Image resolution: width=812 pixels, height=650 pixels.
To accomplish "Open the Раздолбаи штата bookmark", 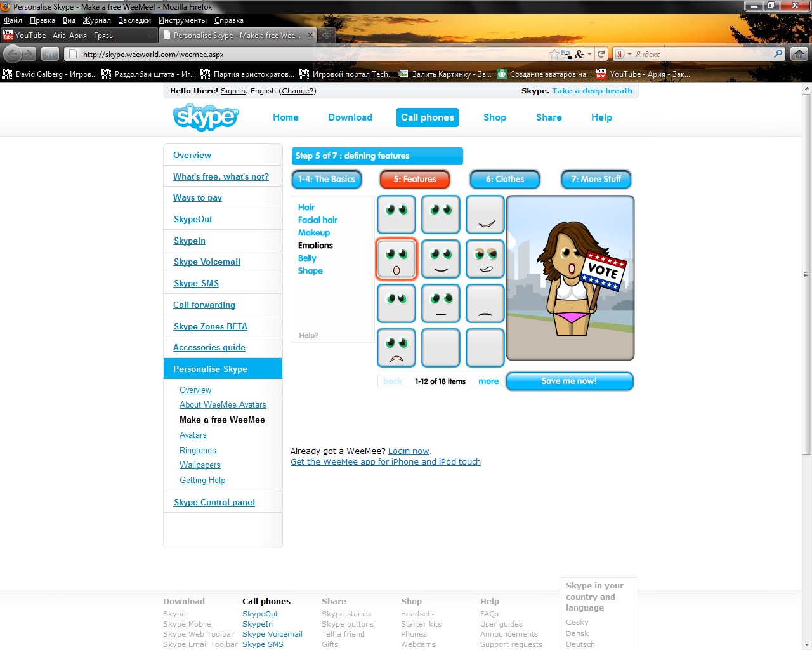I will coord(149,74).
